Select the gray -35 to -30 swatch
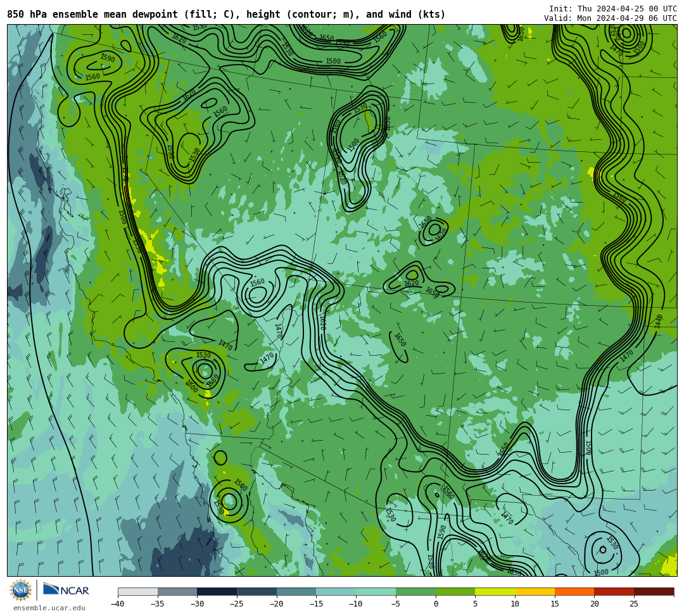Screen dimensions: 684x616 [x=177, y=591]
